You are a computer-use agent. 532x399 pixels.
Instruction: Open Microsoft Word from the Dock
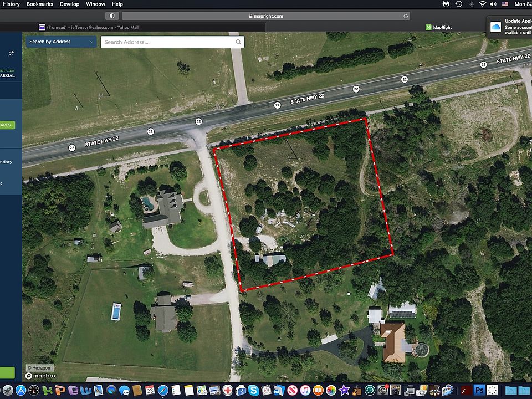coord(86,391)
